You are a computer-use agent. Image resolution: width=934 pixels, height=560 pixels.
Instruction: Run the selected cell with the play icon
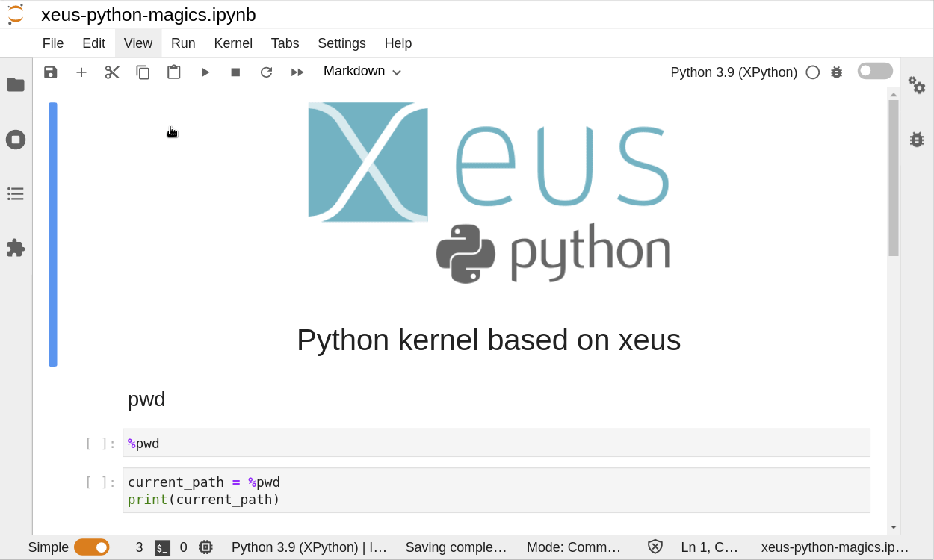205,72
